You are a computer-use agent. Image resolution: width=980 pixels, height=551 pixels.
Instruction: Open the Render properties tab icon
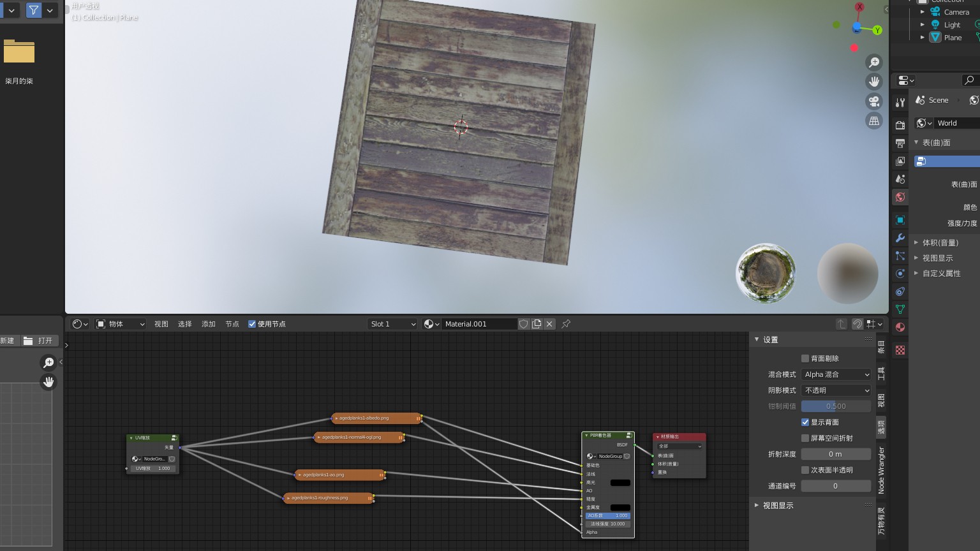click(x=900, y=125)
